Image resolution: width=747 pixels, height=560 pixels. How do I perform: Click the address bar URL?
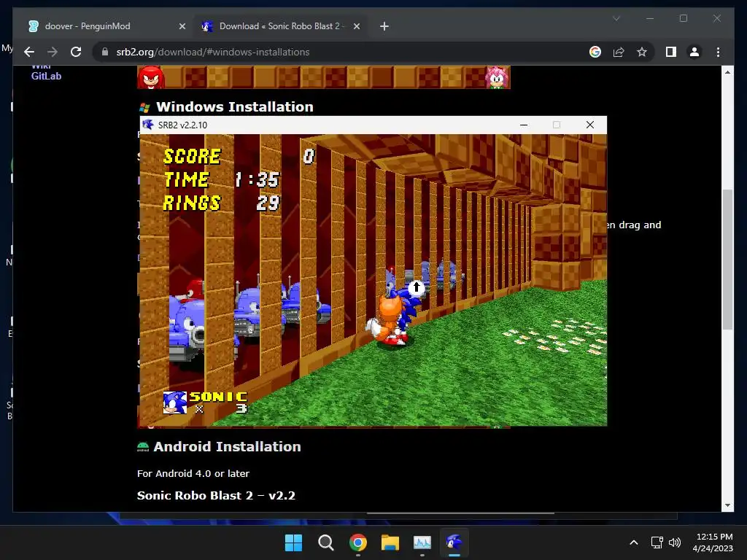[213, 52]
